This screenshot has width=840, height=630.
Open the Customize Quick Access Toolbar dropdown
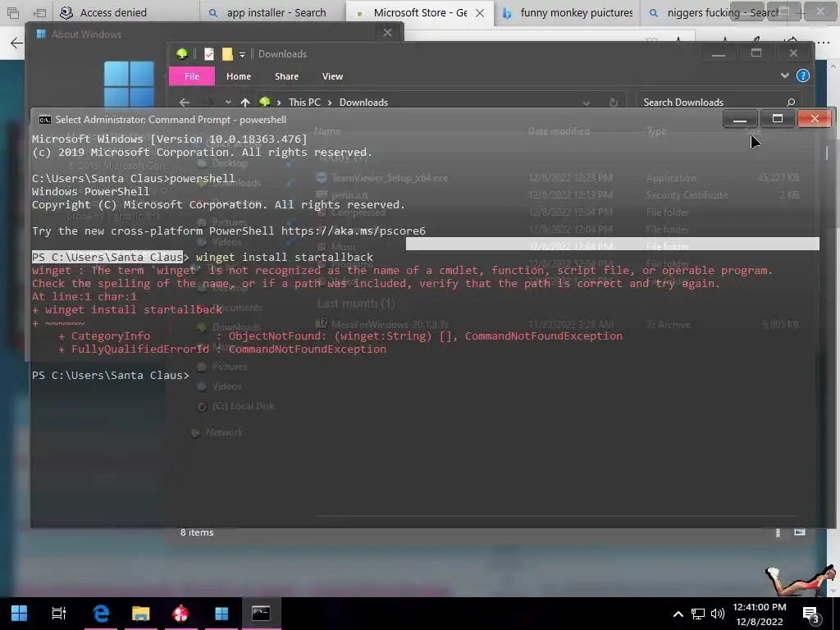coord(242,55)
